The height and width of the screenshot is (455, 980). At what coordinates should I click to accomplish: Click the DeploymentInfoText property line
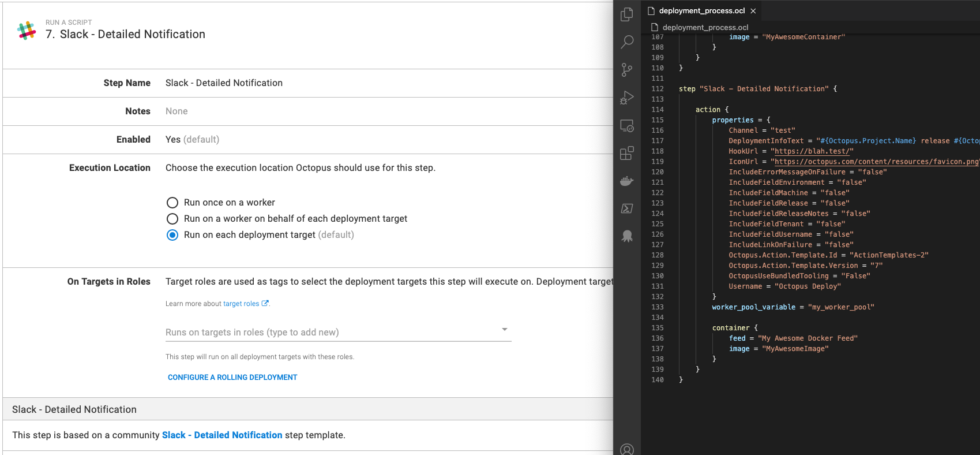point(854,141)
